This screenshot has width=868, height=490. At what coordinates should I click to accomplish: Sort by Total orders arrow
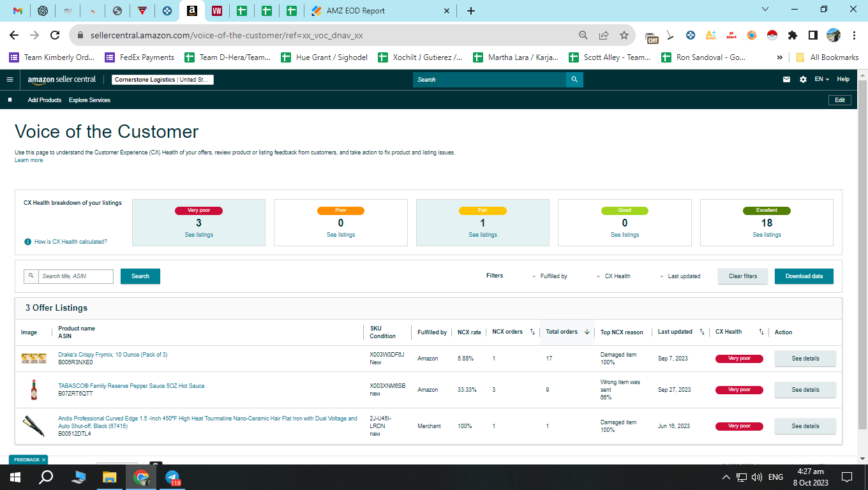point(587,332)
